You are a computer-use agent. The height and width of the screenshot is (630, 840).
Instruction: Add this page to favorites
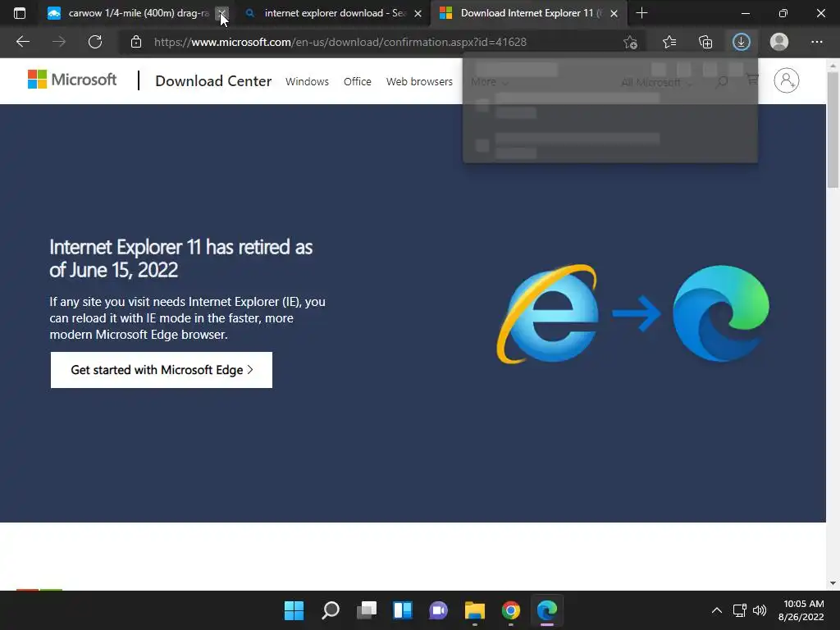click(631, 42)
